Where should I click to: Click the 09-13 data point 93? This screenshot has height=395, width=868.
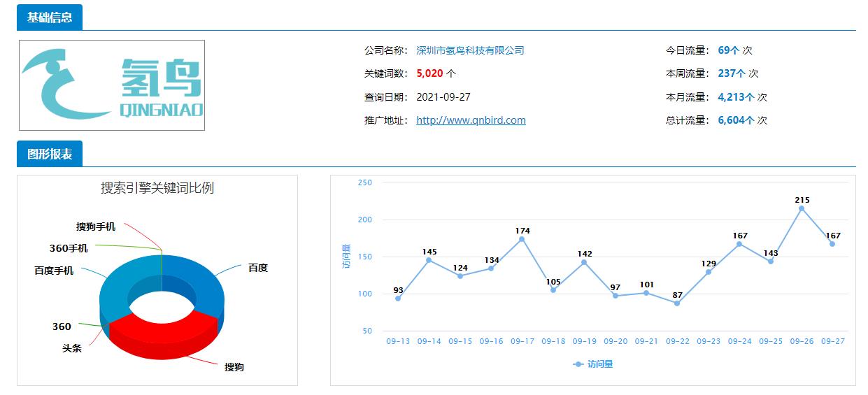point(398,299)
